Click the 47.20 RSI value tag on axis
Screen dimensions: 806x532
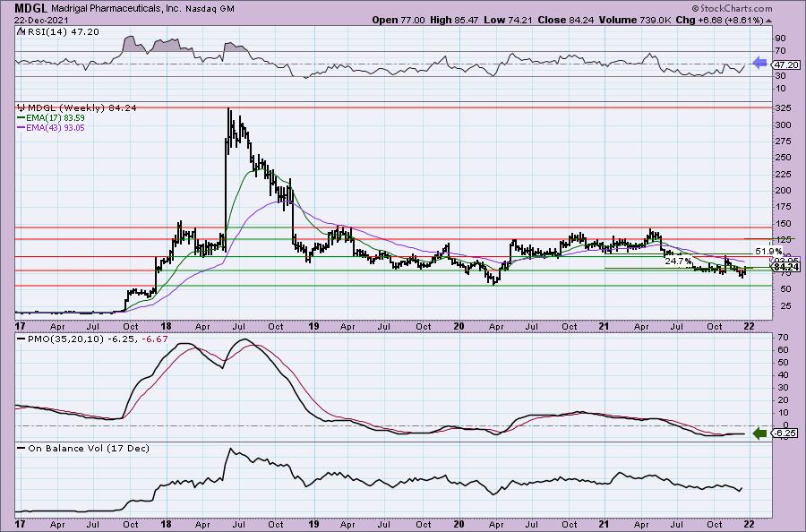(786, 64)
